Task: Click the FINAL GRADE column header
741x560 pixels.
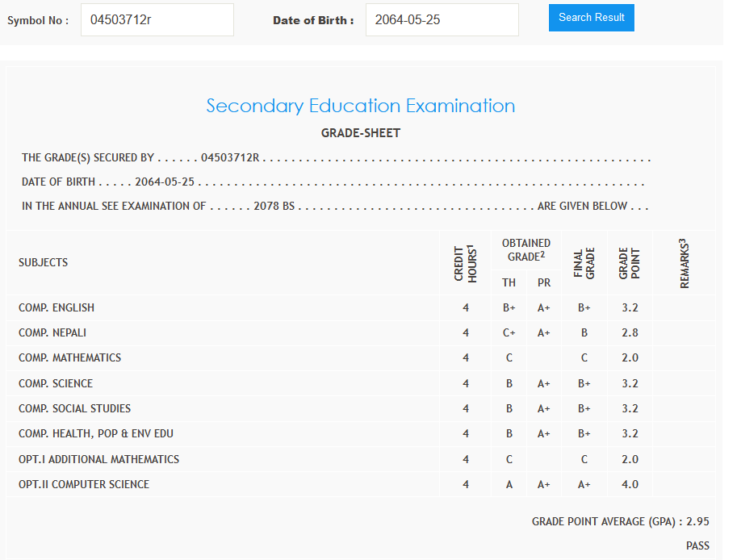Action: point(584,263)
